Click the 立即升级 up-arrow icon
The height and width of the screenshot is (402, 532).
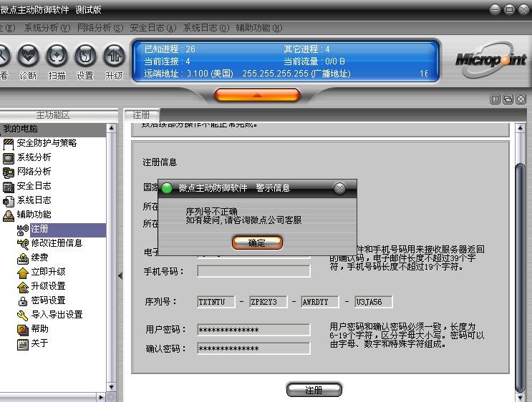[23, 273]
